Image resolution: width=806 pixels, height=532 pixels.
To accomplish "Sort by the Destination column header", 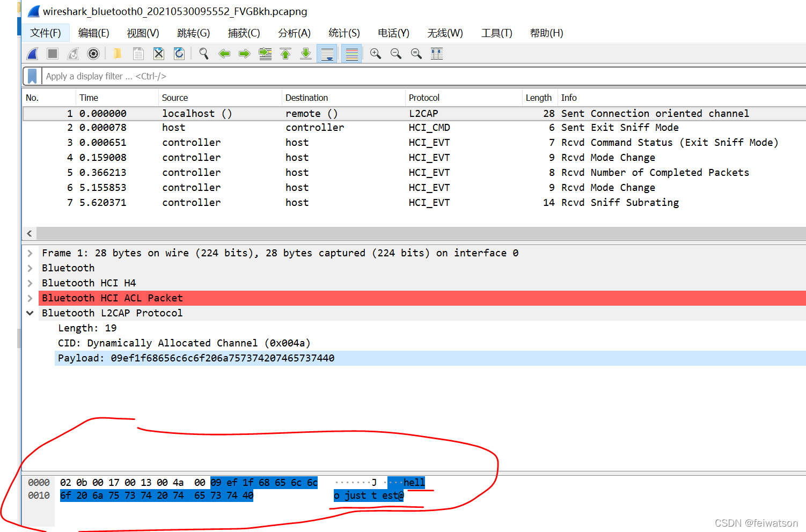I will click(343, 98).
